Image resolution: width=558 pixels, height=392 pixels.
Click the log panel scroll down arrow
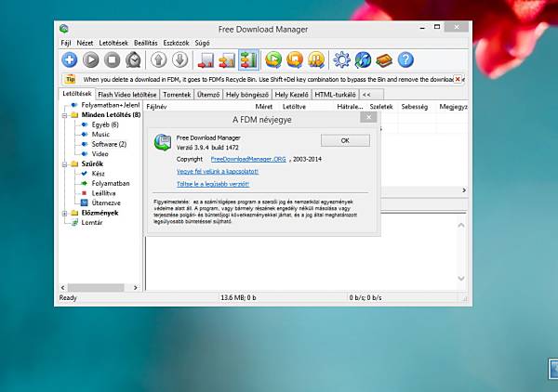[x=461, y=279]
